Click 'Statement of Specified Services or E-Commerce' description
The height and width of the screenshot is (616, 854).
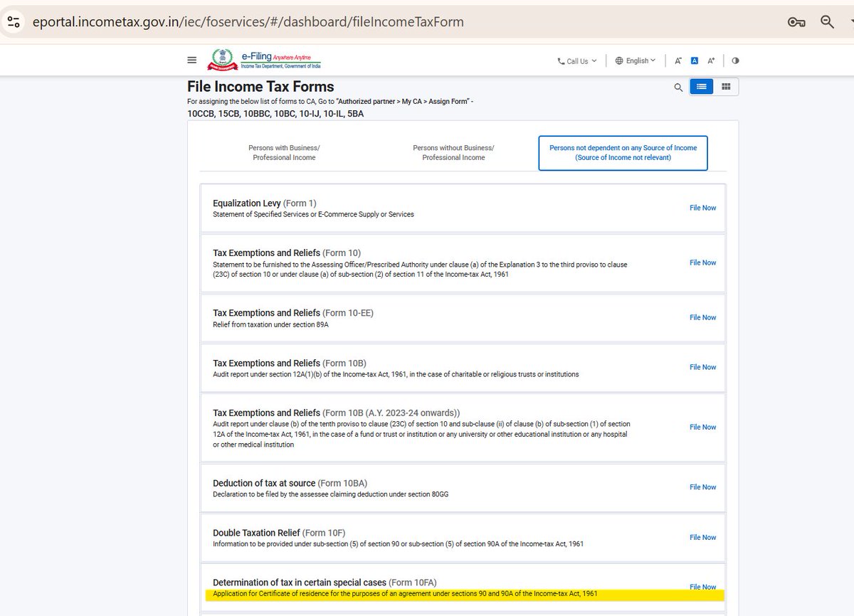[313, 214]
